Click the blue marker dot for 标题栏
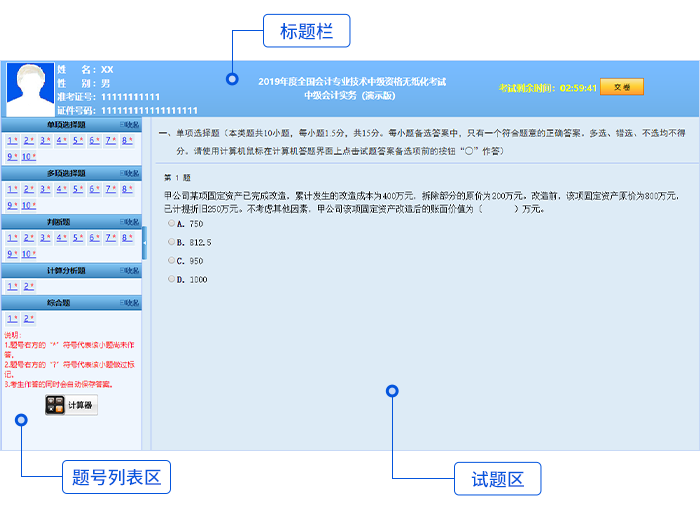 232,78
